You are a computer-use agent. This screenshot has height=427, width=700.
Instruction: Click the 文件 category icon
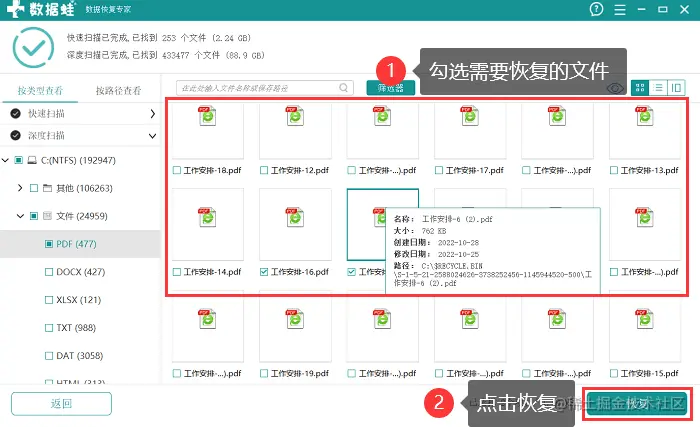click(47, 216)
